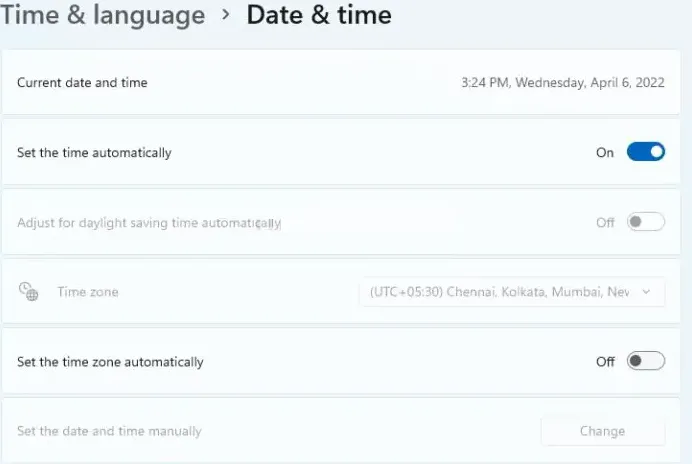This screenshot has width=692, height=464.
Task: Turn off Set the time automatically switch
Action: [645, 152]
